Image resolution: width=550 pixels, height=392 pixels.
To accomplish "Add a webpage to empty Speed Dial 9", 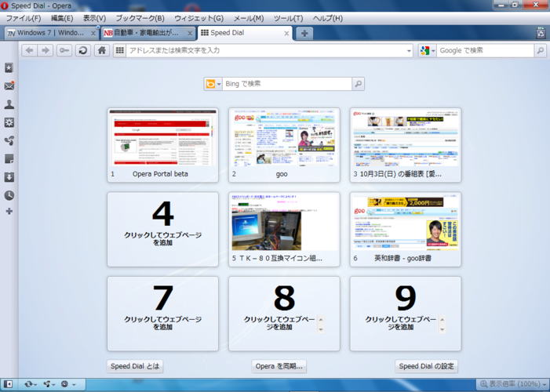I will point(406,314).
